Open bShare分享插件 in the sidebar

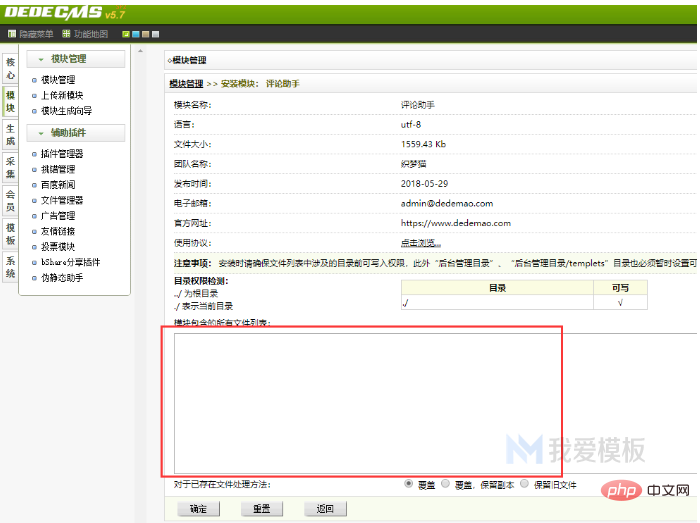[x=71, y=262]
